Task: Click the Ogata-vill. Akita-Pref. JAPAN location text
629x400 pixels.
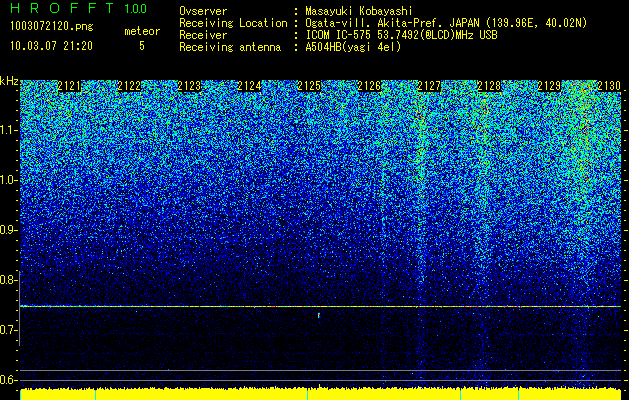Action: 446,23
